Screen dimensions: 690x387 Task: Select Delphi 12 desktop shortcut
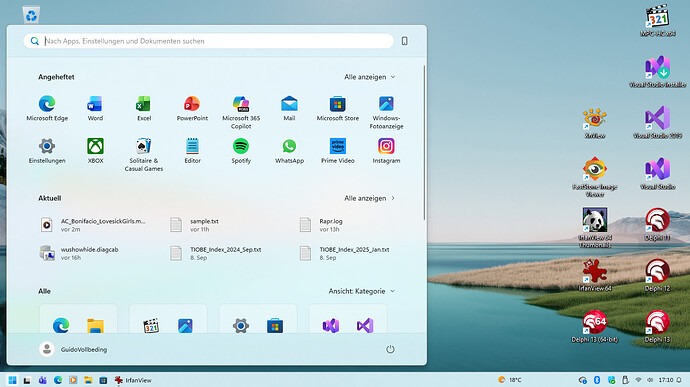657,276
